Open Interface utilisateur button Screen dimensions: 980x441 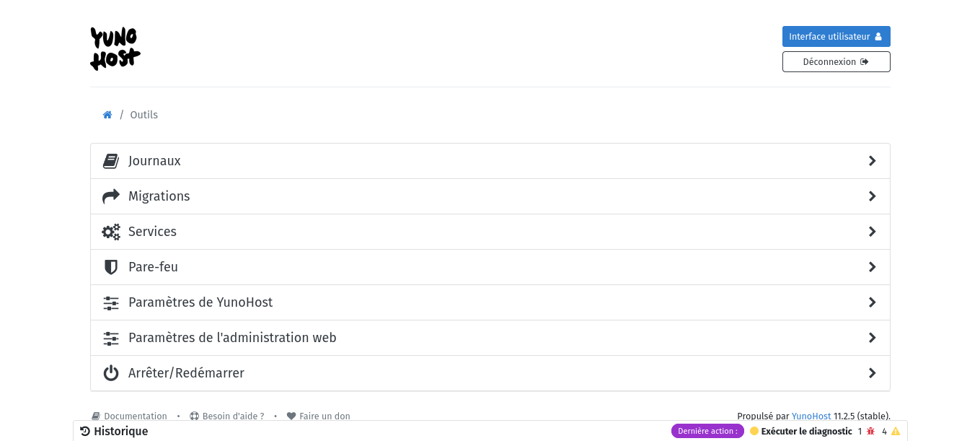click(x=836, y=36)
